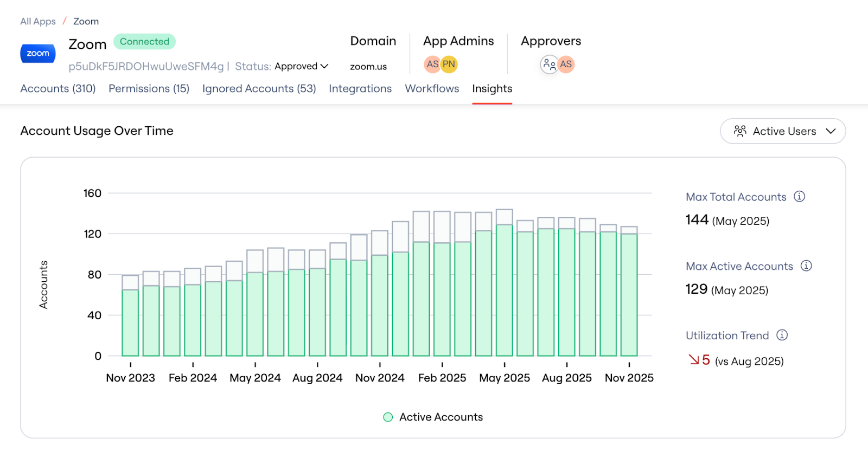This screenshot has width=868, height=465.
Task: Click the Zoom app logo icon
Action: pos(38,53)
